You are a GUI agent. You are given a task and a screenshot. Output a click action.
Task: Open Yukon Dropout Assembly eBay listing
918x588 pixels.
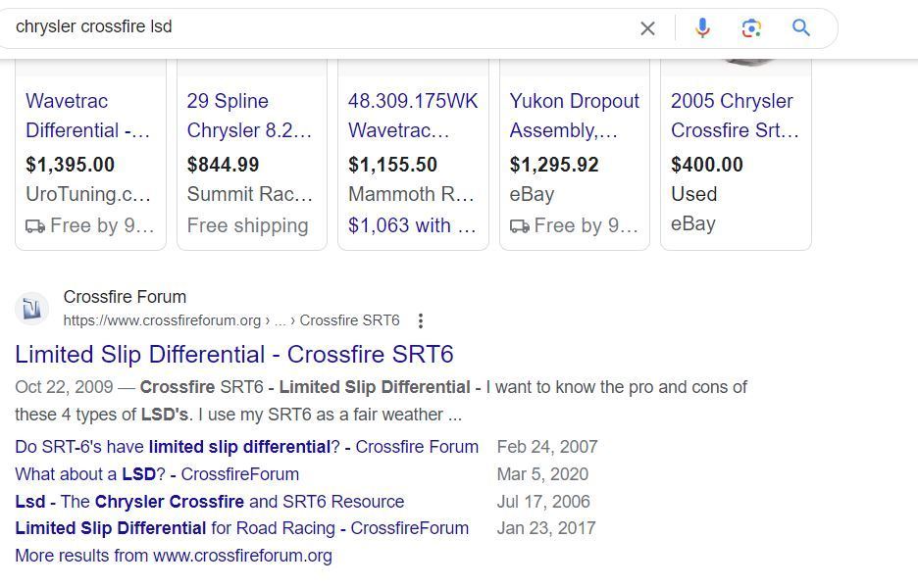pyautogui.click(x=574, y=116)
